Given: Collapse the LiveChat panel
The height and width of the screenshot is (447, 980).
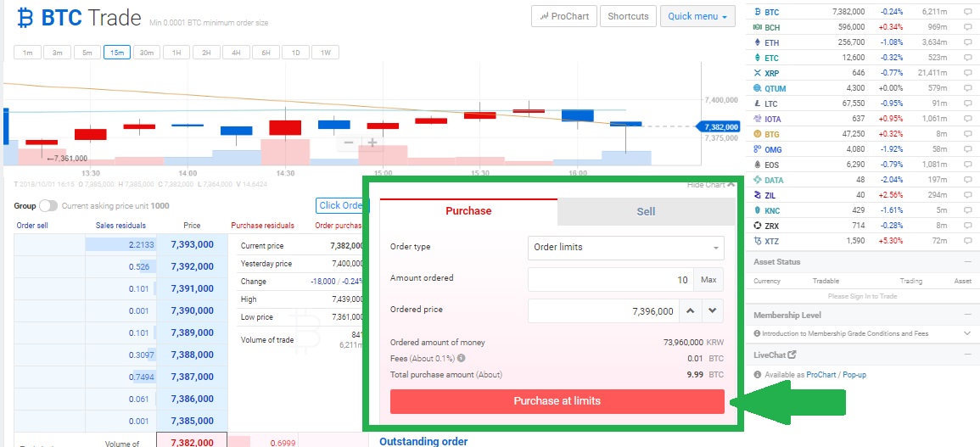Looking at the screenshot, I should [966, 355].
